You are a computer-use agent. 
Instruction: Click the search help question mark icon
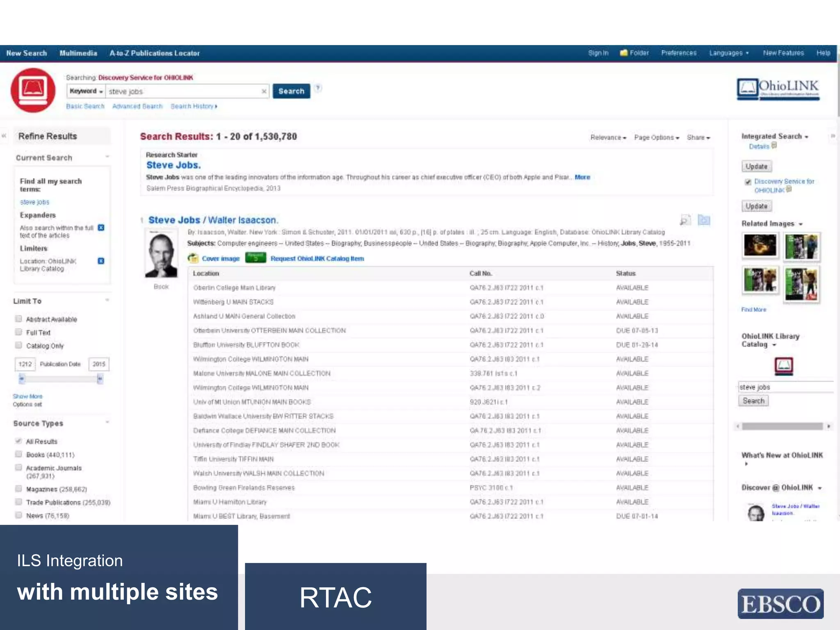click(318, 88)
